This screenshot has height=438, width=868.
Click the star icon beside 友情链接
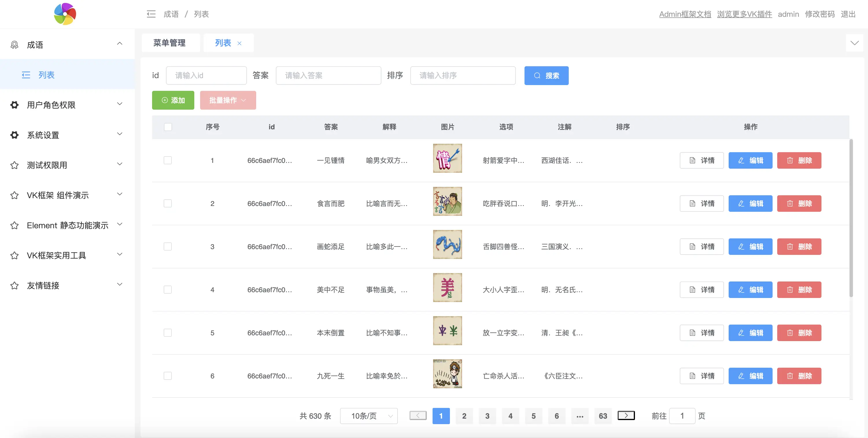pyautogui.click(x=14, y=286)
